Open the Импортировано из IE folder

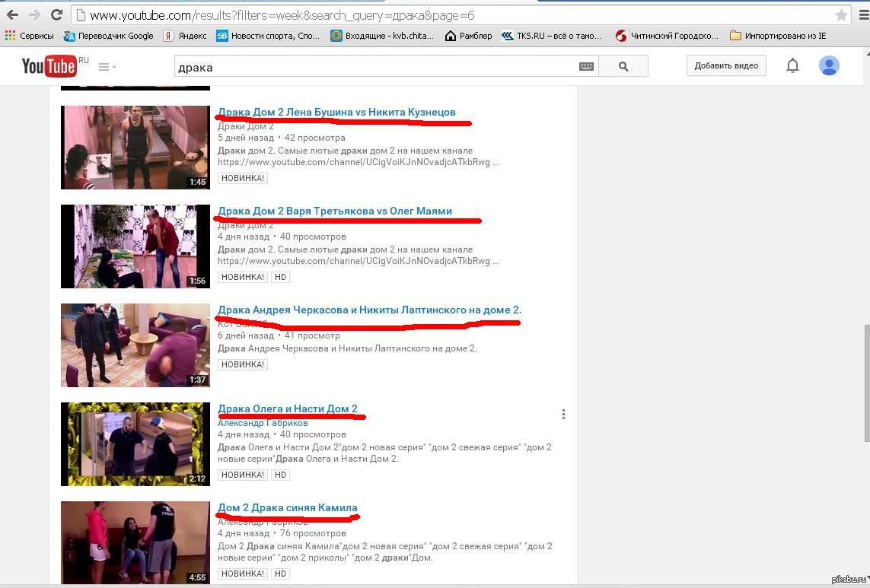[778, 36]
